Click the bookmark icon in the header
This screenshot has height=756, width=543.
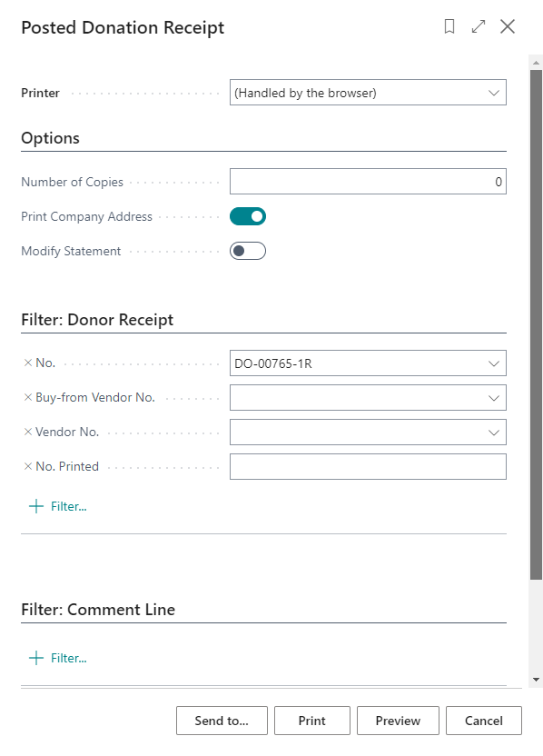[449, 26]
